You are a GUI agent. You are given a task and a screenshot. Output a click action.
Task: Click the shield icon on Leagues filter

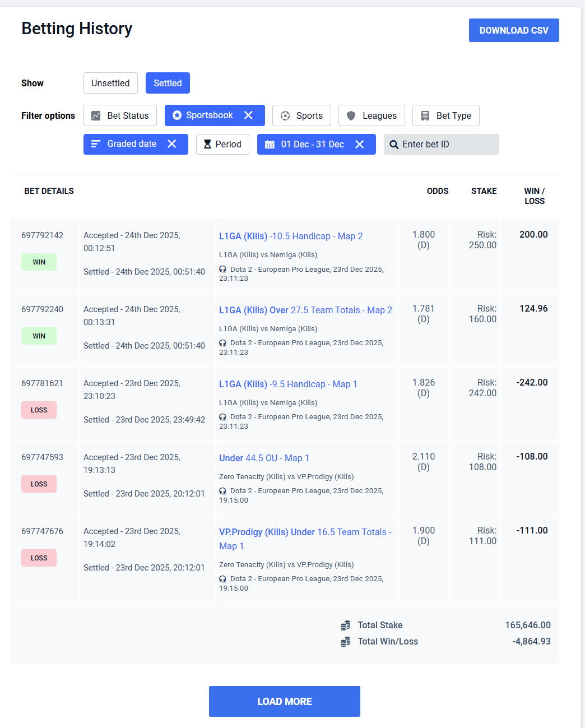click(x=351, y=116)
